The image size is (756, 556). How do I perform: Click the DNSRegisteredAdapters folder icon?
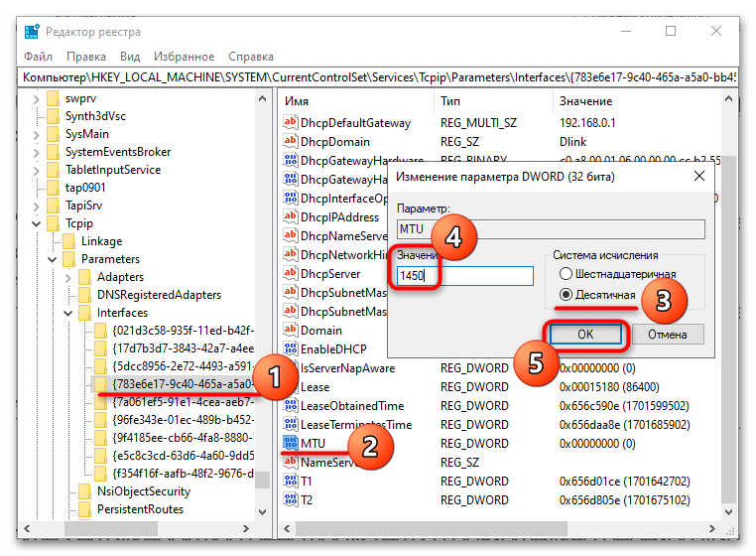coord(84,295)
